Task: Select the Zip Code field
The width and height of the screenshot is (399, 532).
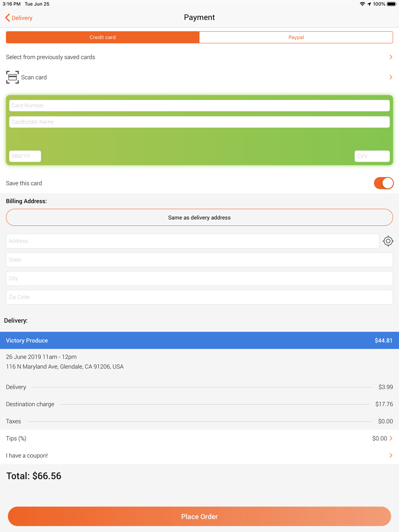Action: point(199,297)
